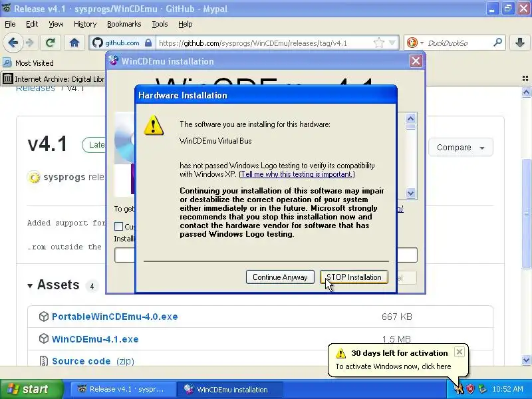The height and width of the screenshot is (399, 532).
Task: Click the browser Back arrow button
Action: tap(13, 43)
